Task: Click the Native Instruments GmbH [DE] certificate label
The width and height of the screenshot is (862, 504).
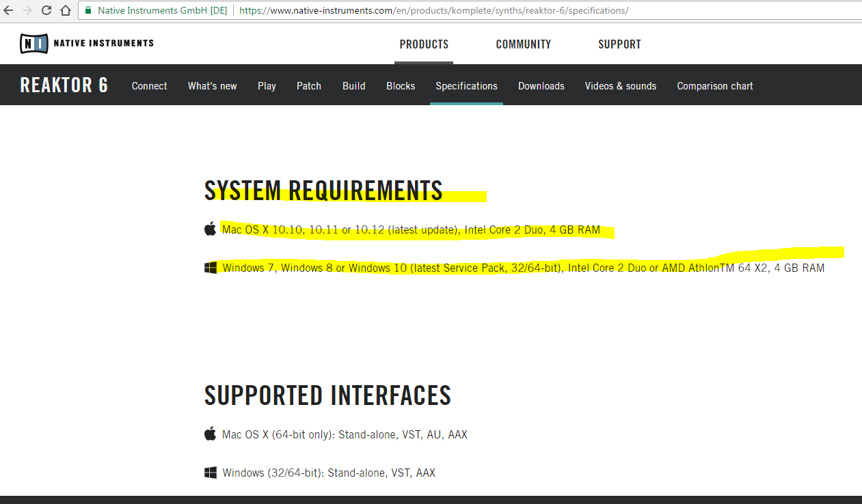Action: click(163, 11)
